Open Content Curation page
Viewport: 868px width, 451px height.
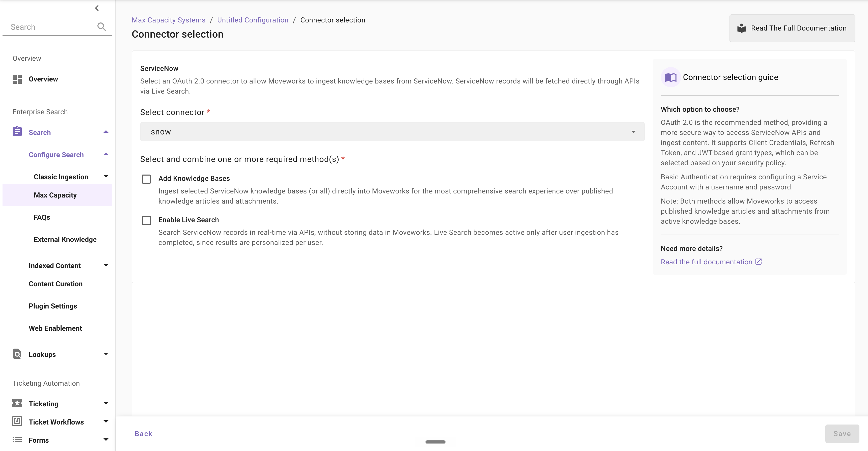point(56,284)
